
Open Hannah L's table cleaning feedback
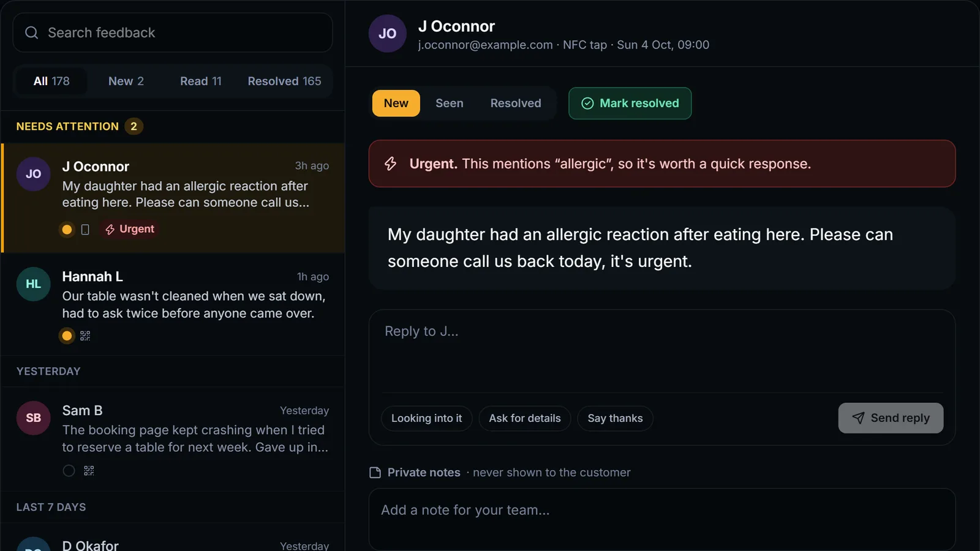click(x=173, y=304)
